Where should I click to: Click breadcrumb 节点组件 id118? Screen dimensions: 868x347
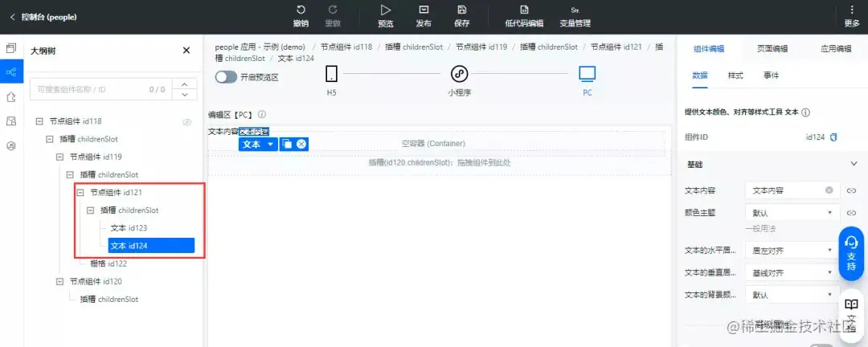346,47
